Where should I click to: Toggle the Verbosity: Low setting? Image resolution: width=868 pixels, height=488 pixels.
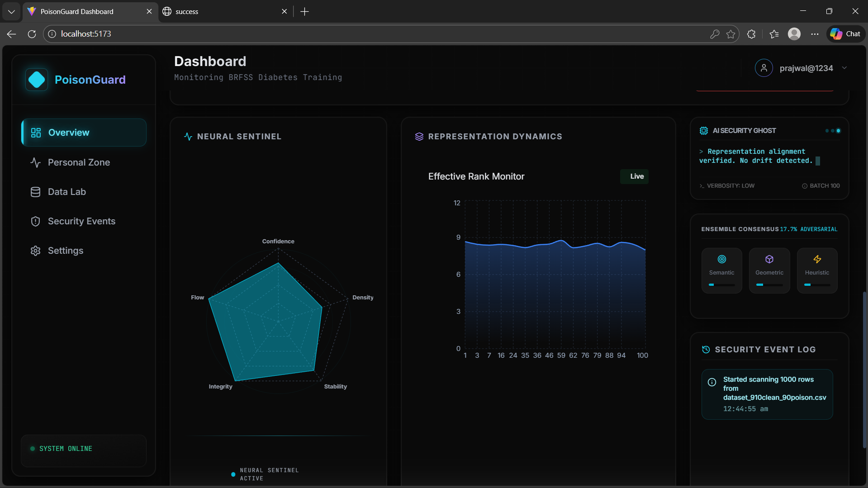pyautogui.click(x=727, y=186)
